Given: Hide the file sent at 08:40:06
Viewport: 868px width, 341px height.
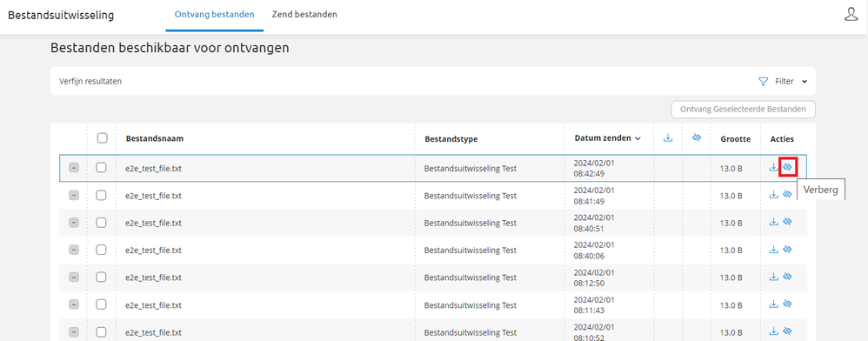Looking at the screenshot, I should 788,249.
